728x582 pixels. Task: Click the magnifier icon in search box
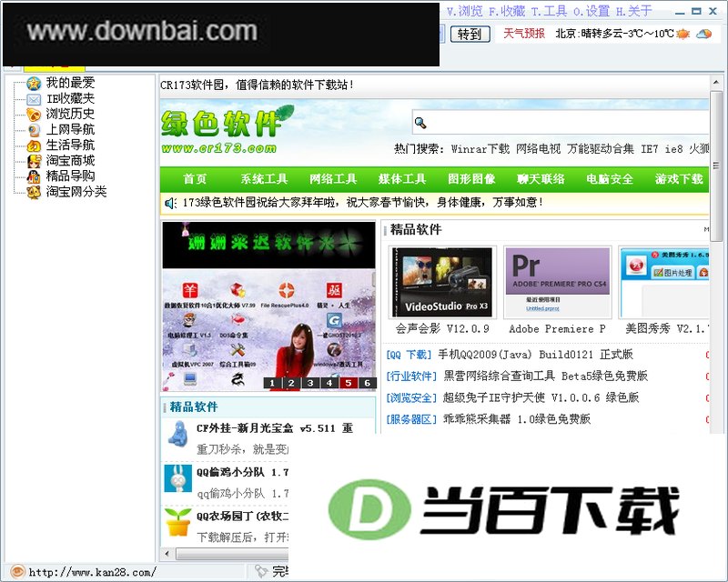420,123
